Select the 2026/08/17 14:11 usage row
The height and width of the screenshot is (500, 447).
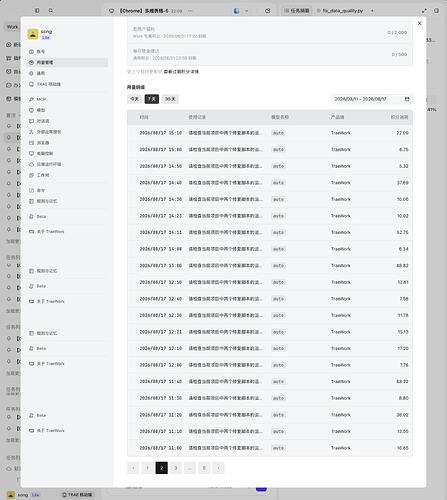(270, 232)
